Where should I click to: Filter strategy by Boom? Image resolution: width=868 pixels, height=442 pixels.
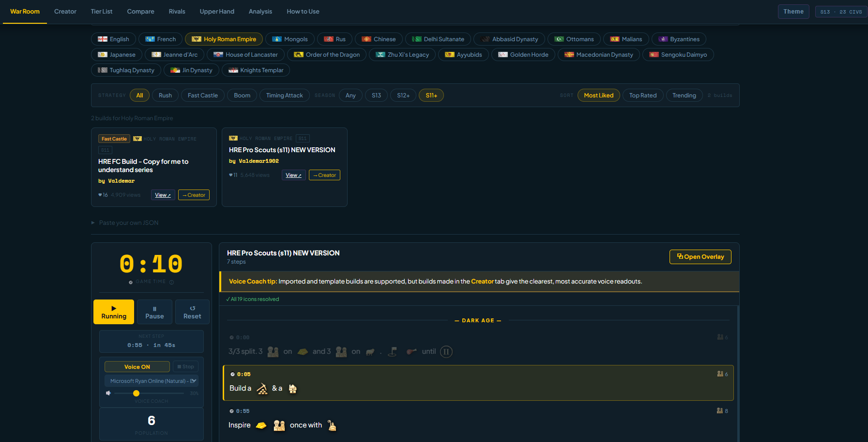242,95
